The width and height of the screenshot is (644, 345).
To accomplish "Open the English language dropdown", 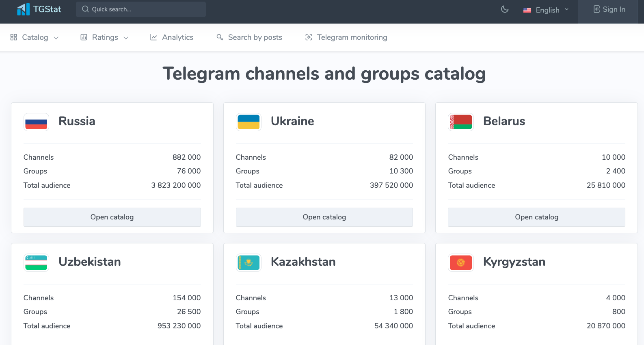I will (x=546, y=10).
